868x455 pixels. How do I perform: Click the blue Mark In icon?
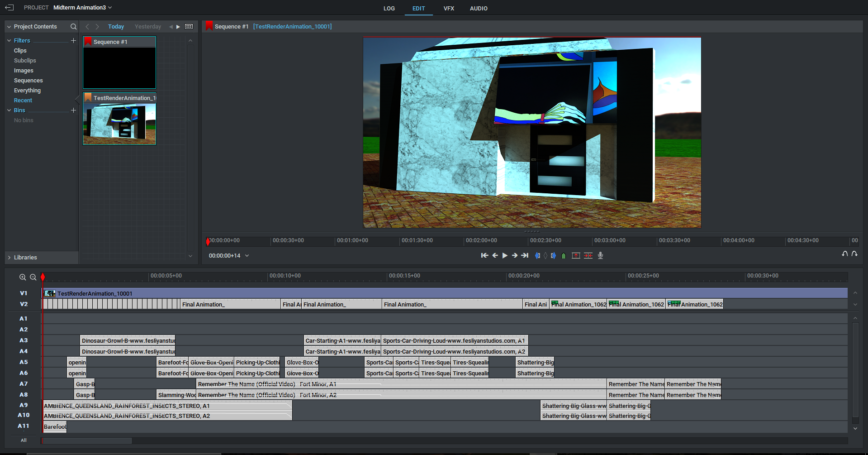[538, 255]
